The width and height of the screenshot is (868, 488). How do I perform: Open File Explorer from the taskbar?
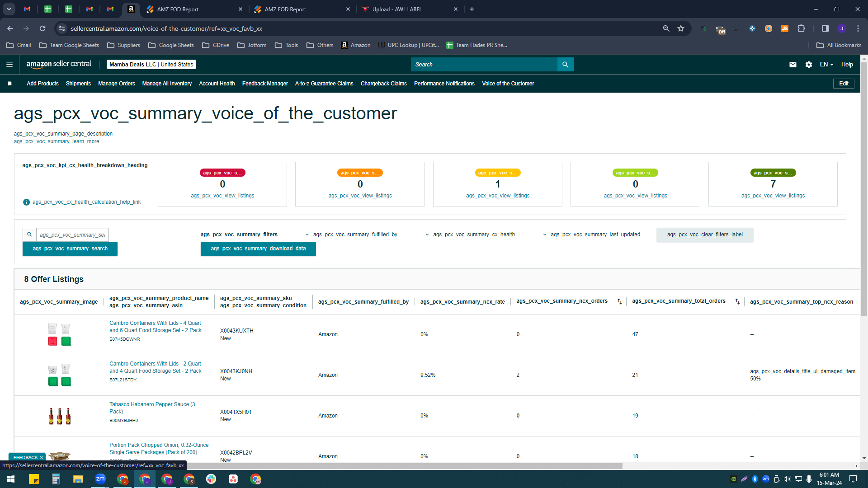[x=78, y=479]
